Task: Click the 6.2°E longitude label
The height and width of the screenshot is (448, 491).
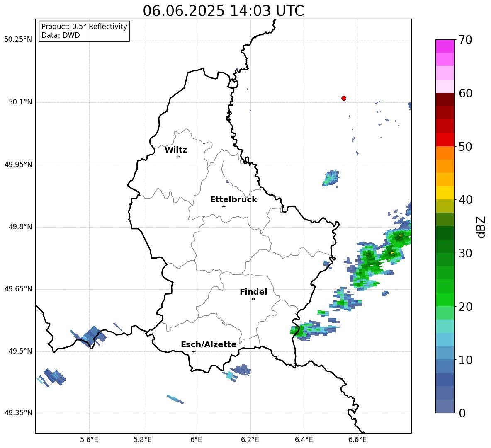Action: pos(250,440)
